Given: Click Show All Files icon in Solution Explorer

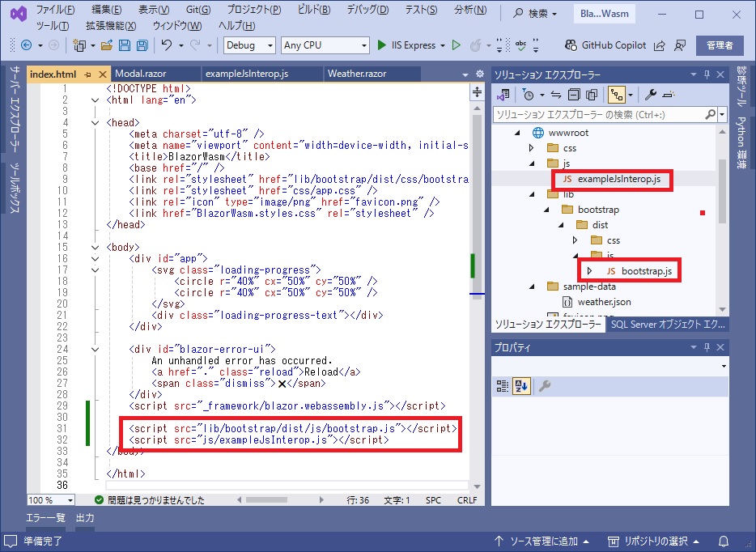Looking at the screenshot, I should click(592, 95).
